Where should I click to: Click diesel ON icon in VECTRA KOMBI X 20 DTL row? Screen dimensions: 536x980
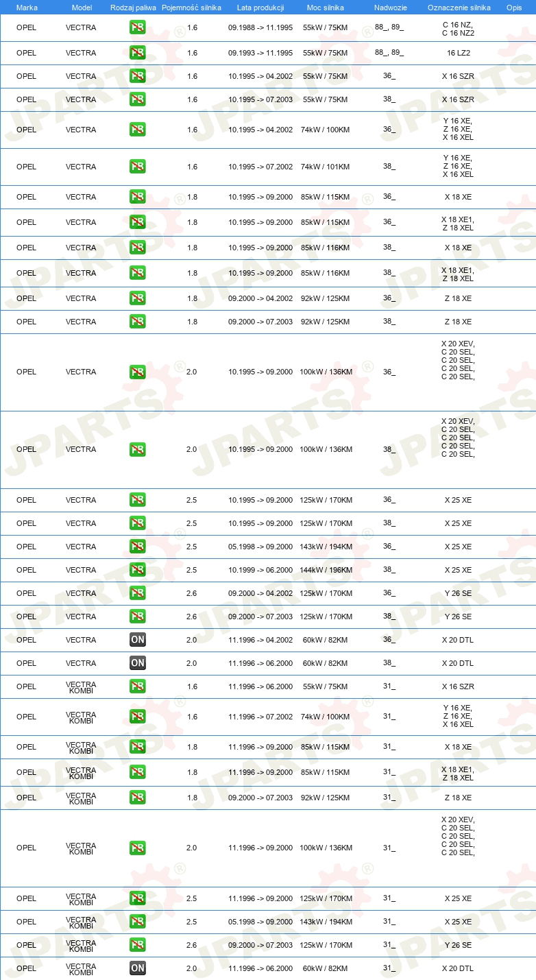[138, 968]
